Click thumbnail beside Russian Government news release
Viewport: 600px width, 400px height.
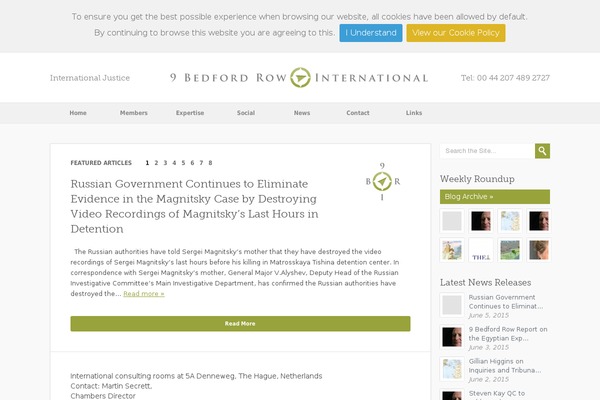pos(452,305)
